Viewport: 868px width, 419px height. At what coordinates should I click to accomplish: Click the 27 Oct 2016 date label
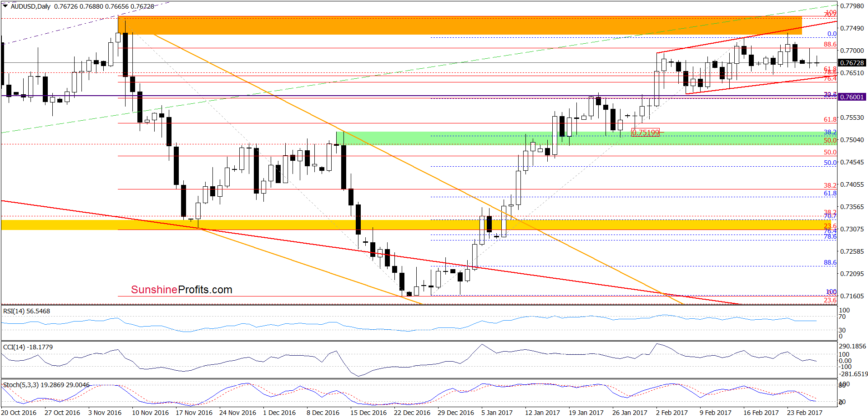coord(62,413)
